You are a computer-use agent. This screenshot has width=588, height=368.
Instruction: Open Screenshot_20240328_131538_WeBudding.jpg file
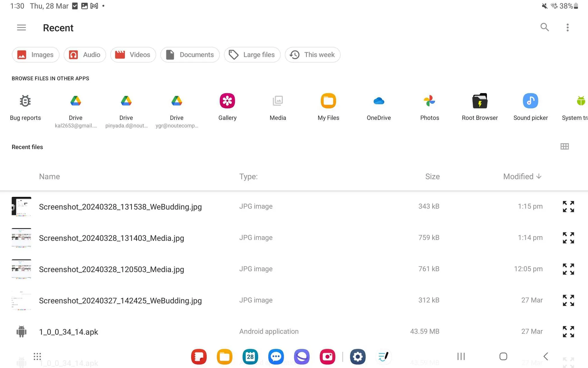tap(120, 207)
